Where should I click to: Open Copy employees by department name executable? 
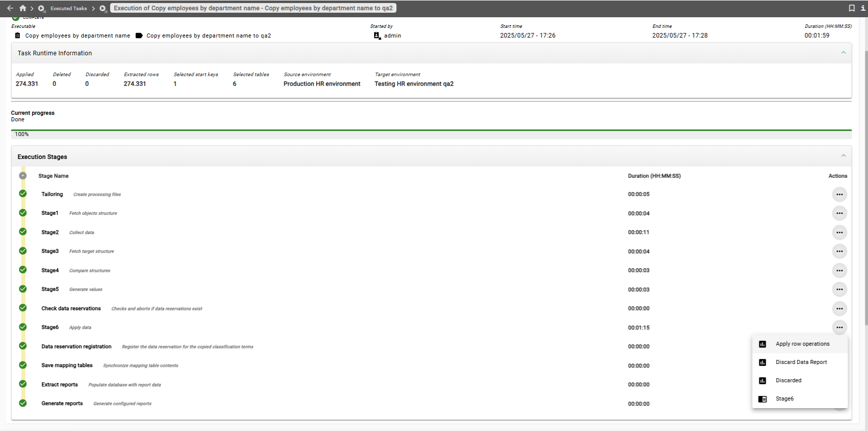pyautogui.click(x=78, y=36)
